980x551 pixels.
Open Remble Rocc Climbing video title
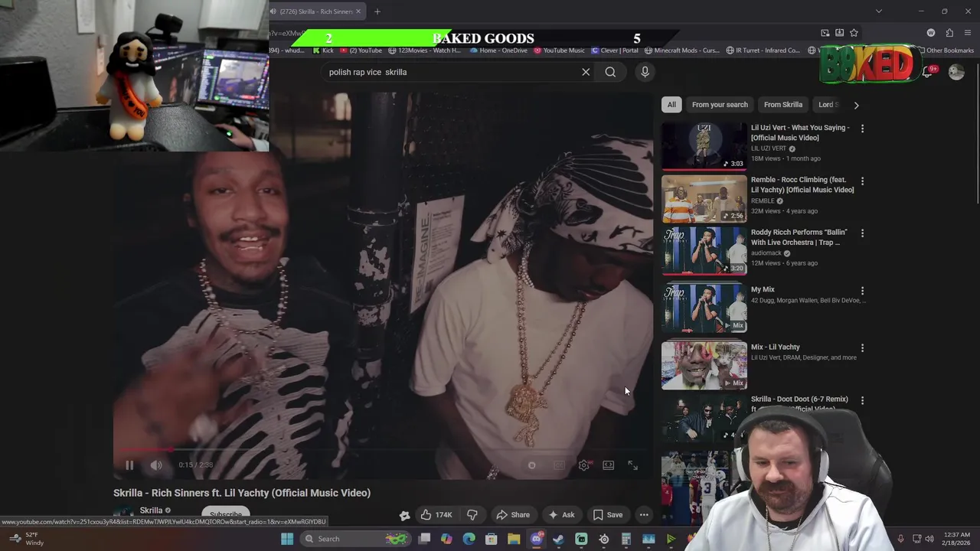click(x=802, y=184)
